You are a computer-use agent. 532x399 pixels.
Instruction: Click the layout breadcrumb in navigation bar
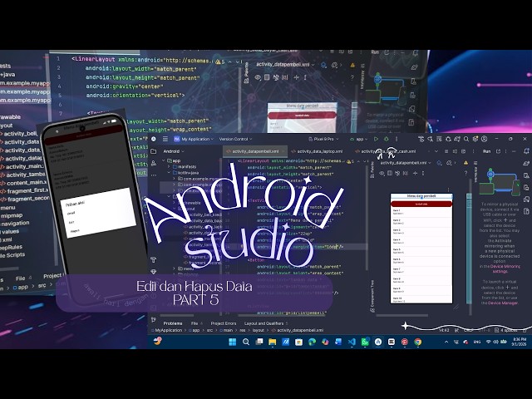tap(259, 330)
